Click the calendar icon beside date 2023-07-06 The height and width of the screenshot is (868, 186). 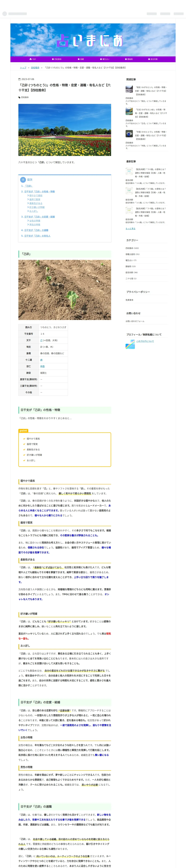19,79
